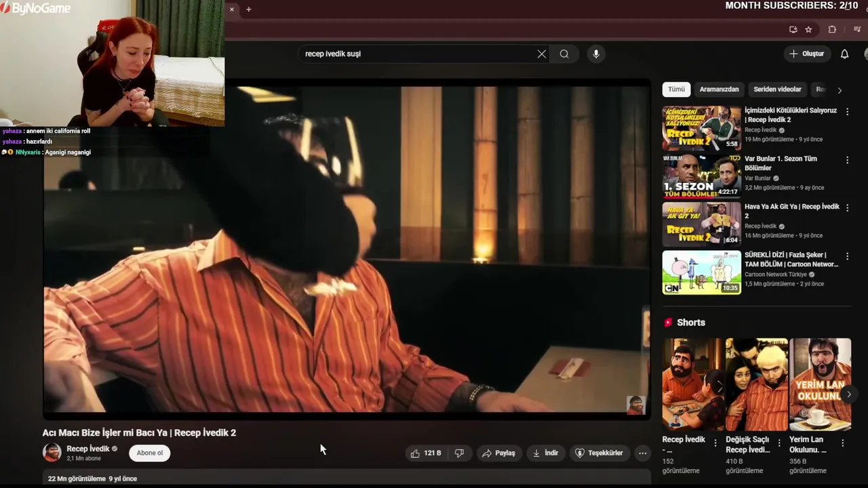The height and width of the screenshot is (488, 868).
Task: Open the Oluştur create button
Action: point(807,54)
